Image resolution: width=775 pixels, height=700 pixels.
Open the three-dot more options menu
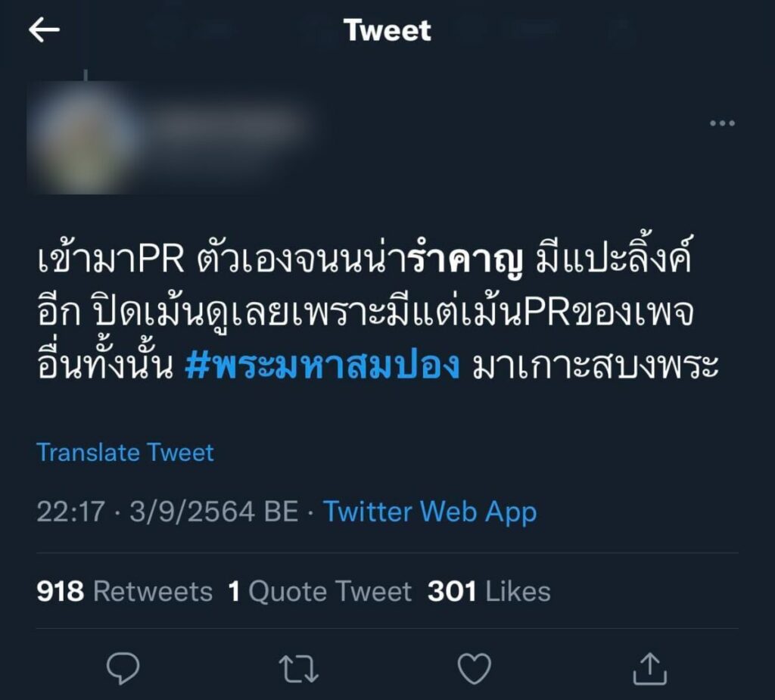coord(722,123)
